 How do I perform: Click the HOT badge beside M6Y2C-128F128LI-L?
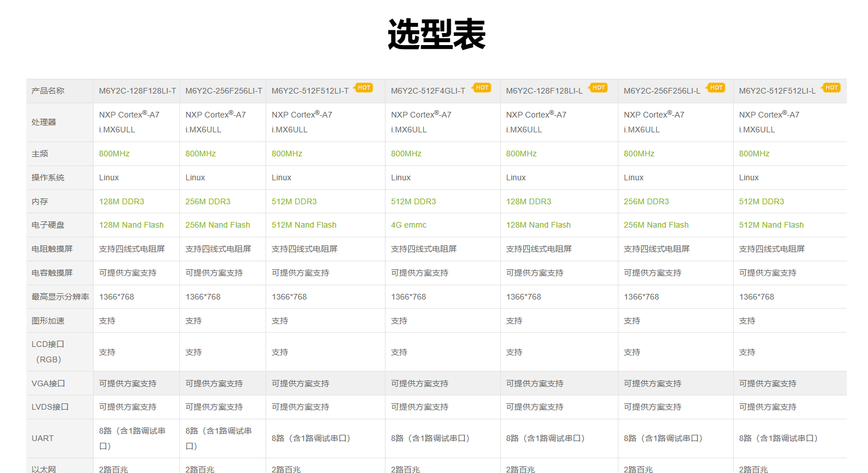(598, 88)
